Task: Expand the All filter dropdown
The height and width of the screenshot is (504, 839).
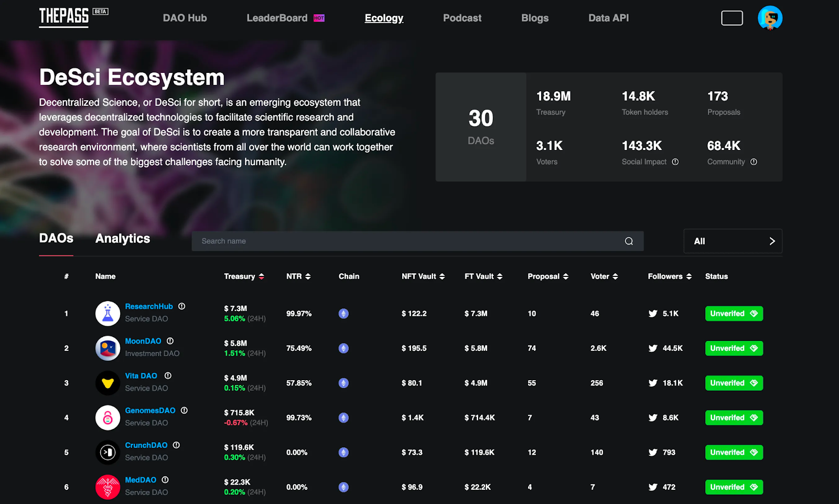Action: 733,241
